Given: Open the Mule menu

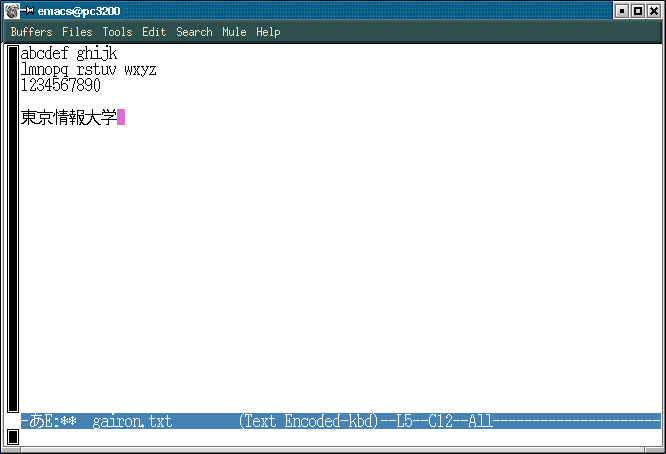Looking at the screenshot, I should point(234,32).
